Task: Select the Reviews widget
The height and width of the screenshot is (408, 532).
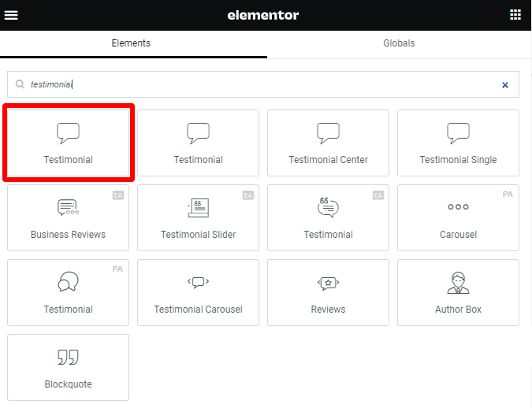Action: tap(328, 293)
